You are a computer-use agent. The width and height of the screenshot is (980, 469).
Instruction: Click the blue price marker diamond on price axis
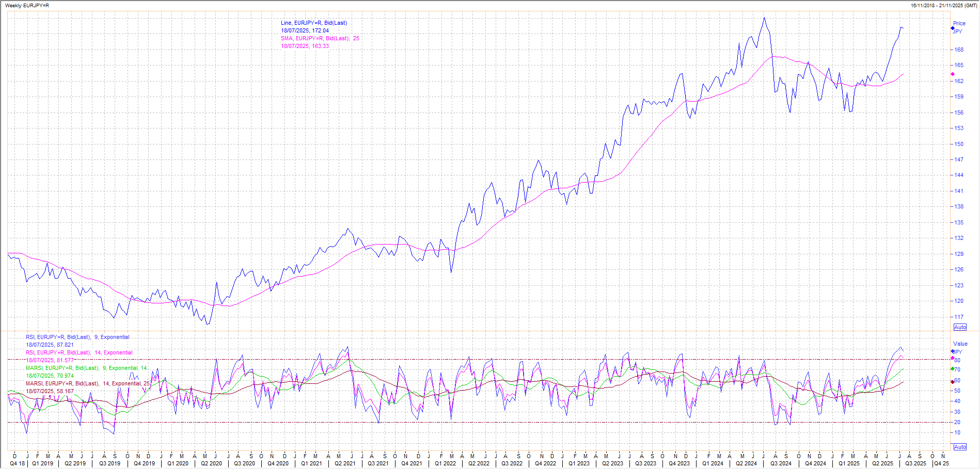coord(953,28)
